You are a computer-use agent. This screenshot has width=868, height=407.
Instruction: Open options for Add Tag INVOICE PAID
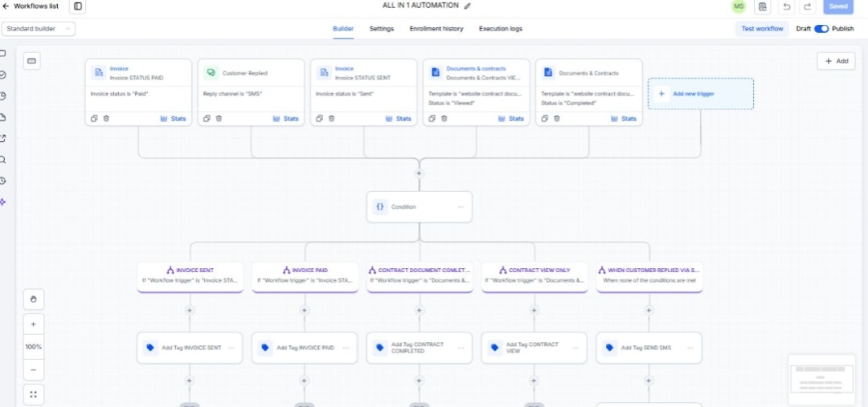[x=346, y=348]
